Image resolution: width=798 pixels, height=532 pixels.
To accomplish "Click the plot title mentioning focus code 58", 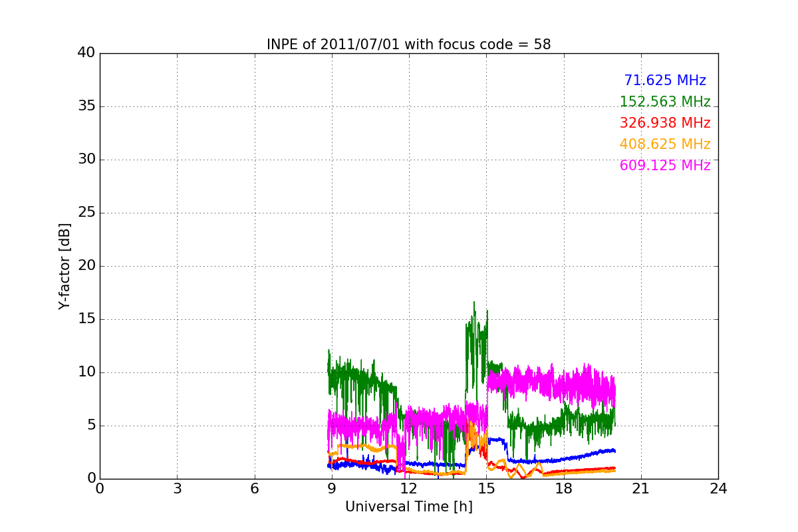I will [x=409, y=45].
